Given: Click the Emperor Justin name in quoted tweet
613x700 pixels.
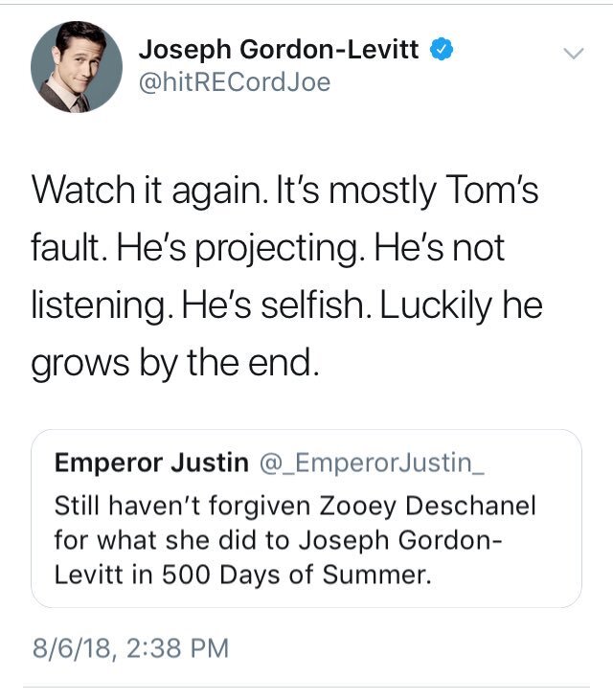Looking at the screenshot, I should click(150, 464).
